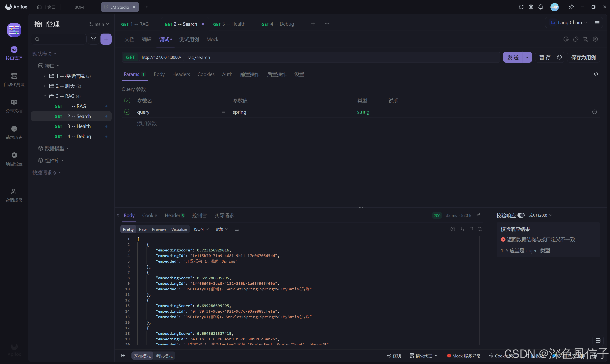Open the JSON format dropdown
Viewport: 610px width, 364px height.
201,229
